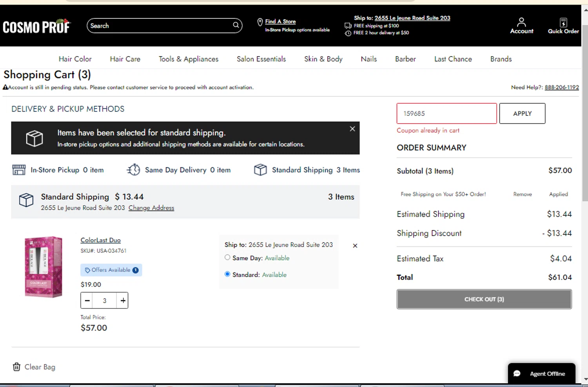Click the ship-to address link in header
The image size is (588, 387).
(x=412, y=18)
